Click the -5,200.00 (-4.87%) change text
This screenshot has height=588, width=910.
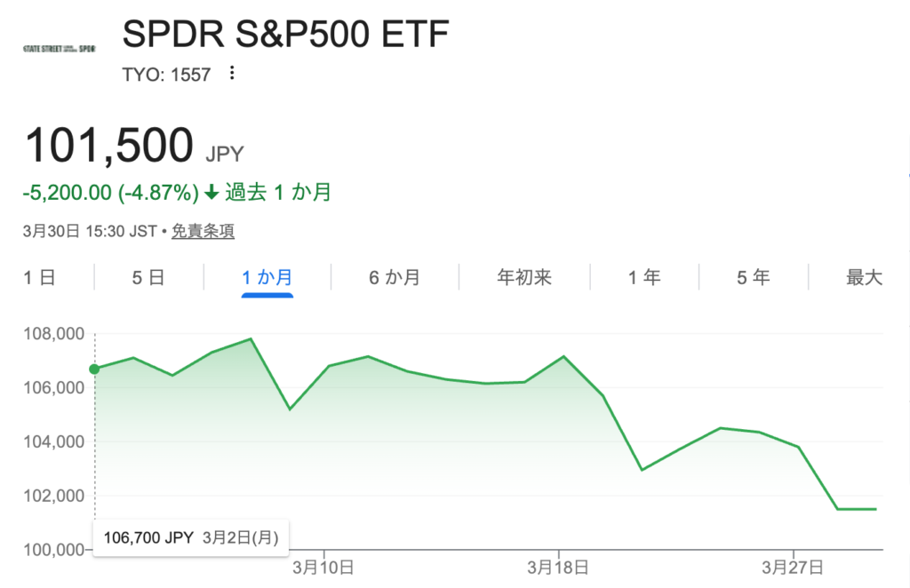coord(111,192)
